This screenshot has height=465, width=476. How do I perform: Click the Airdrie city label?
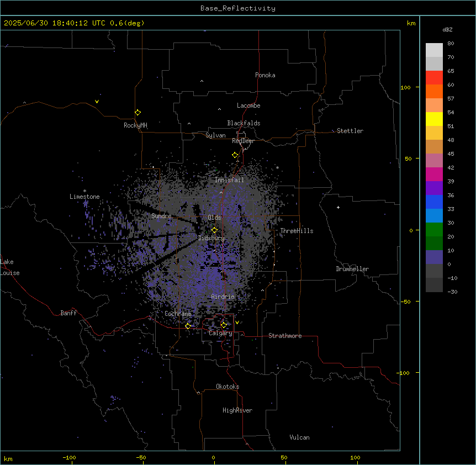[223, 297]
